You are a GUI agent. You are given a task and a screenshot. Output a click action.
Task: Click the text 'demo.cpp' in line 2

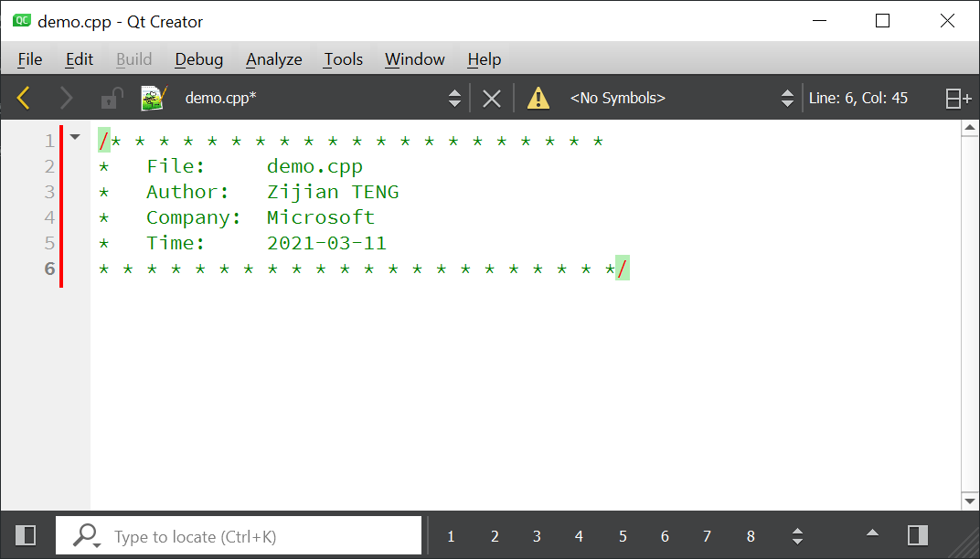(x=314, y=167)
